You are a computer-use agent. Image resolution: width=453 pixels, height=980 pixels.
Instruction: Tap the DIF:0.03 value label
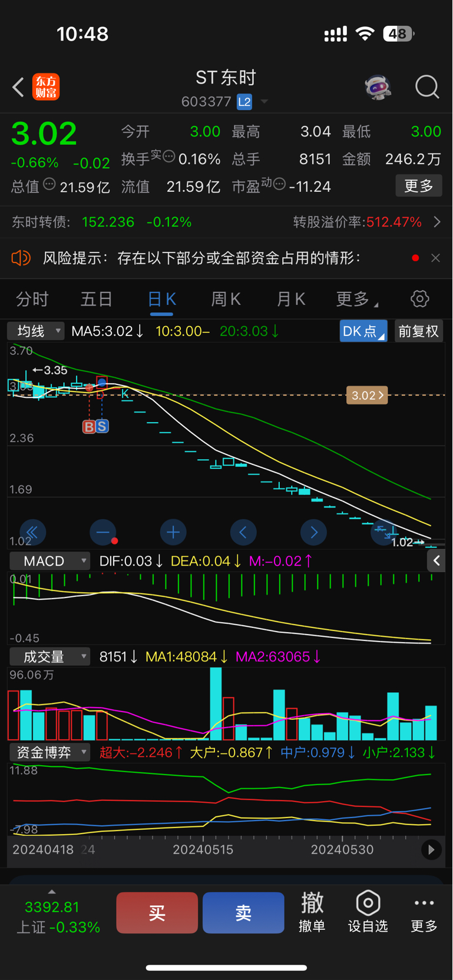(131, 561)
